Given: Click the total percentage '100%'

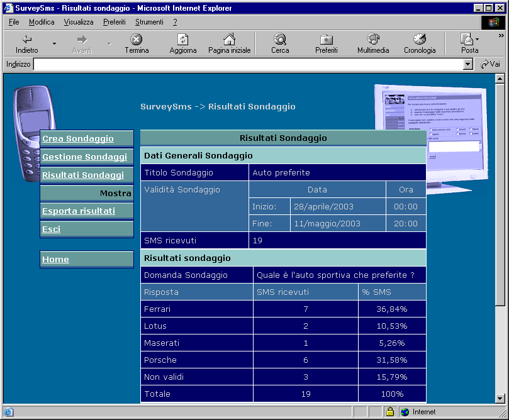Looking at the screenshot, I should tap(392, 394).
